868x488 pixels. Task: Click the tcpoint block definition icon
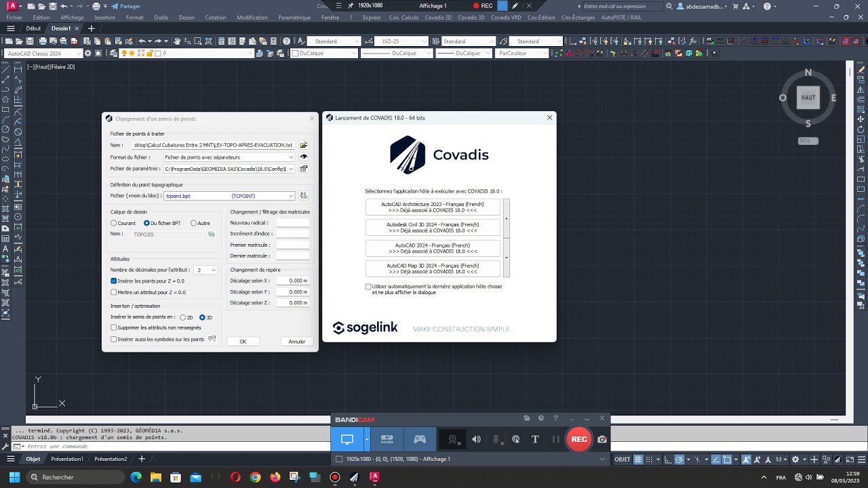pyautogui.click(x=304, y=196)
